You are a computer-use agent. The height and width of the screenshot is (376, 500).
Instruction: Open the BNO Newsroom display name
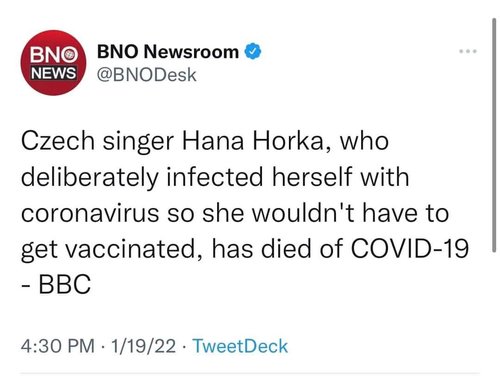click(x=168, y=52)
